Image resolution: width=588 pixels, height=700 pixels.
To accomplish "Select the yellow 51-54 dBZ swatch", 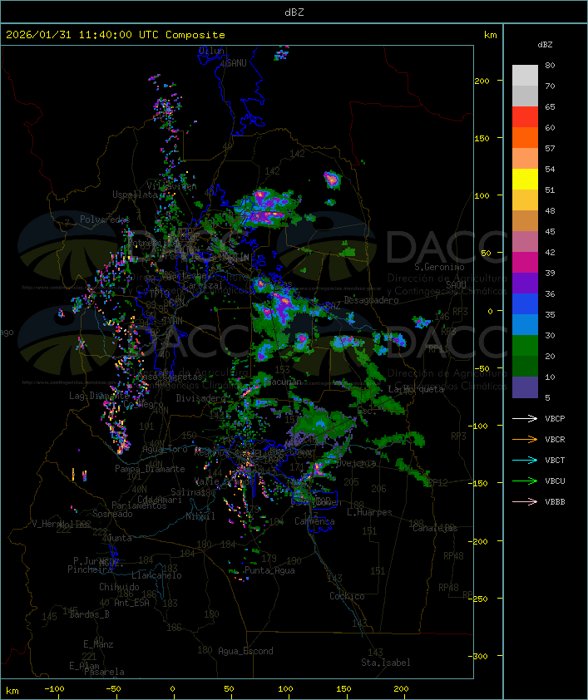I will (525, 180).
